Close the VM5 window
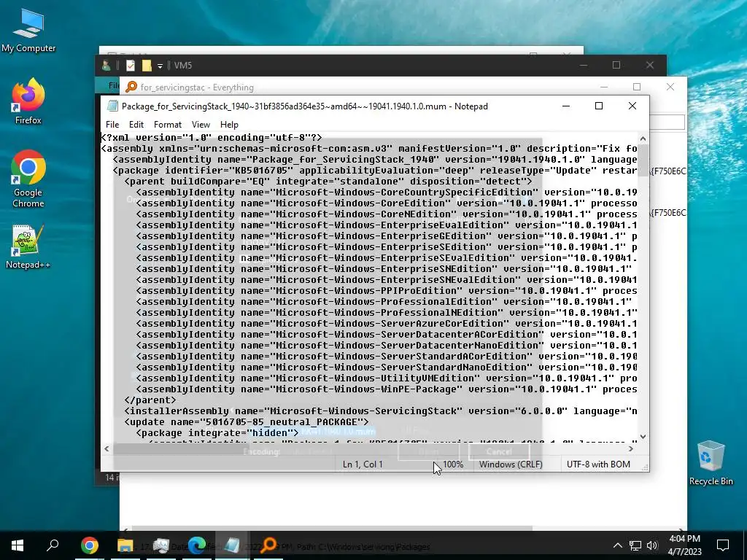Viewport: 747px width, 560px height. (650, 65)
